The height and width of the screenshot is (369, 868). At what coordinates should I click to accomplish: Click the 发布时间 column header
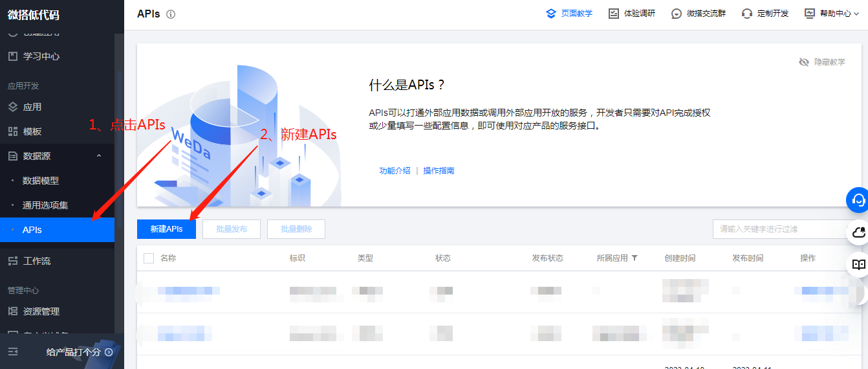(x=748, y=258)
